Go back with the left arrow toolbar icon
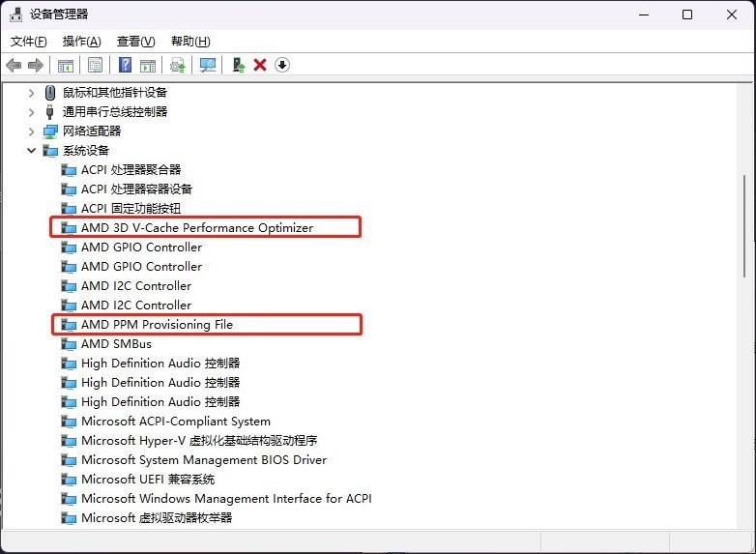The width and height of the screenshot is (756, 554). [x=14, y=65]
